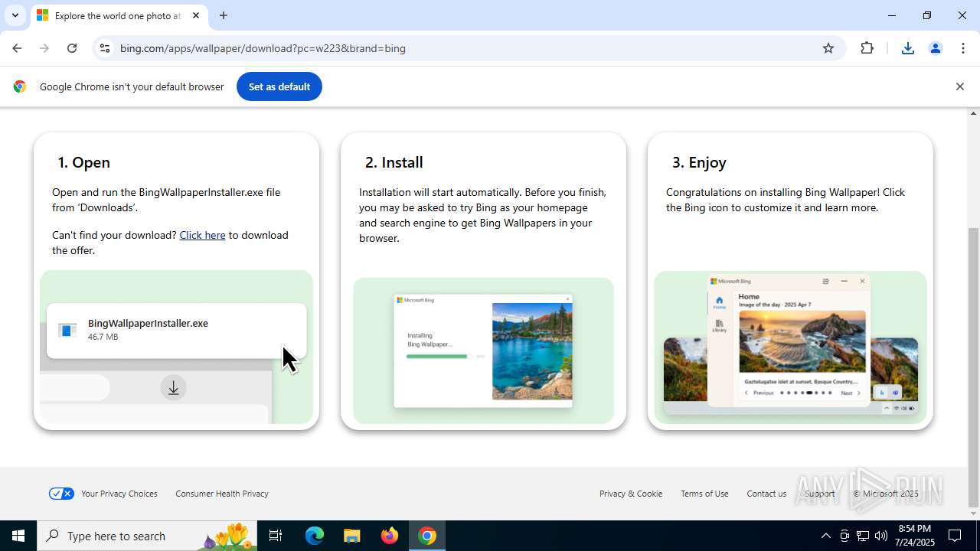980x551 pixels.
Task: Set Chrome as default browser
Action: click(279, 86)
